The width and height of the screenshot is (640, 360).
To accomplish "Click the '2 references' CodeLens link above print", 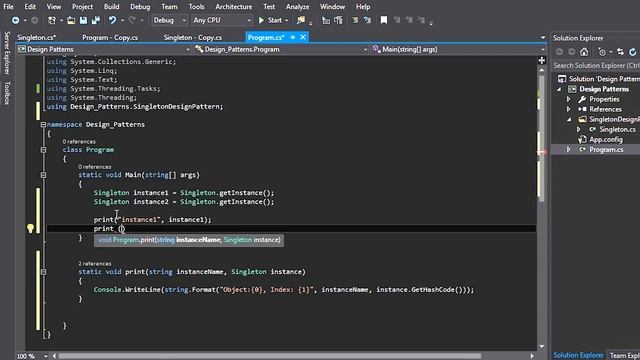I will click(94, 264).
